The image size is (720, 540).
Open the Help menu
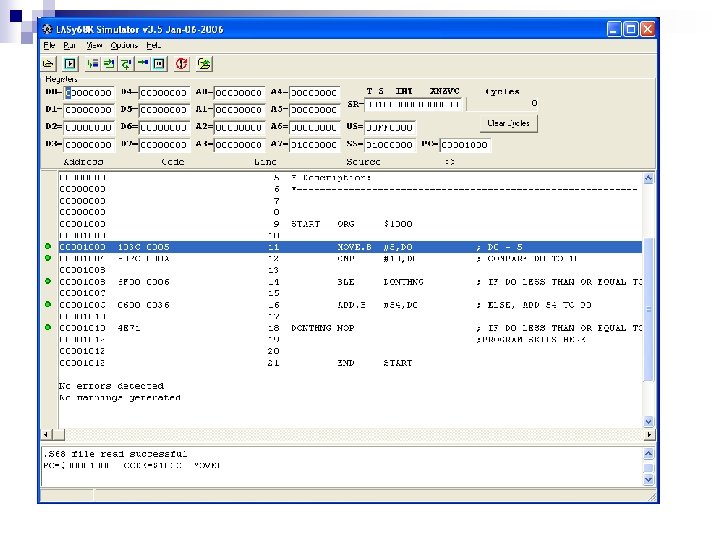[153, 45]
